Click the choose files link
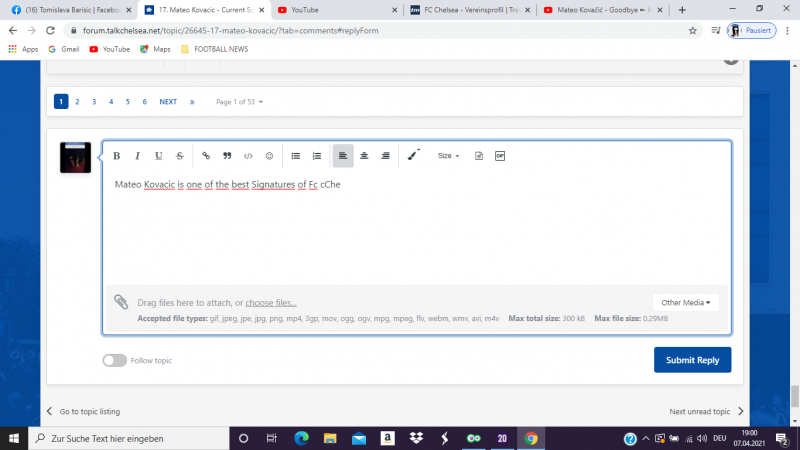 point(271,302)
